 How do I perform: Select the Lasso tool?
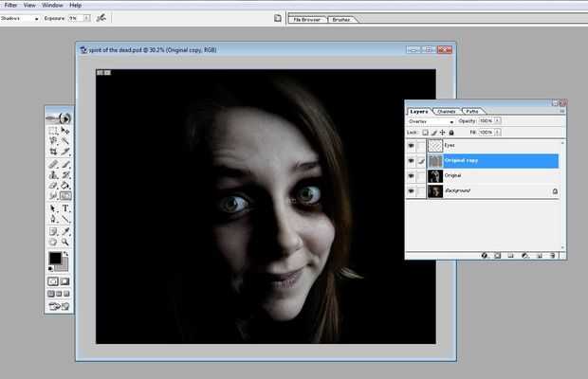click(53, 141)
